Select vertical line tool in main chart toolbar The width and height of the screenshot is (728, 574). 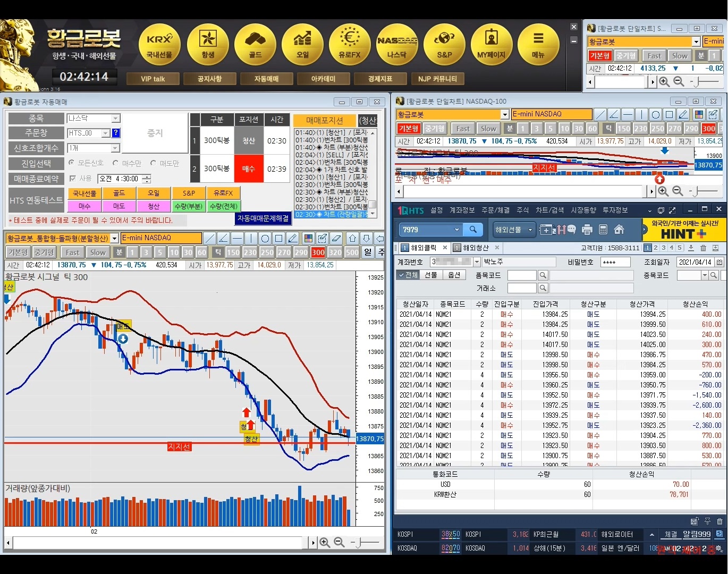coord(251,238)
